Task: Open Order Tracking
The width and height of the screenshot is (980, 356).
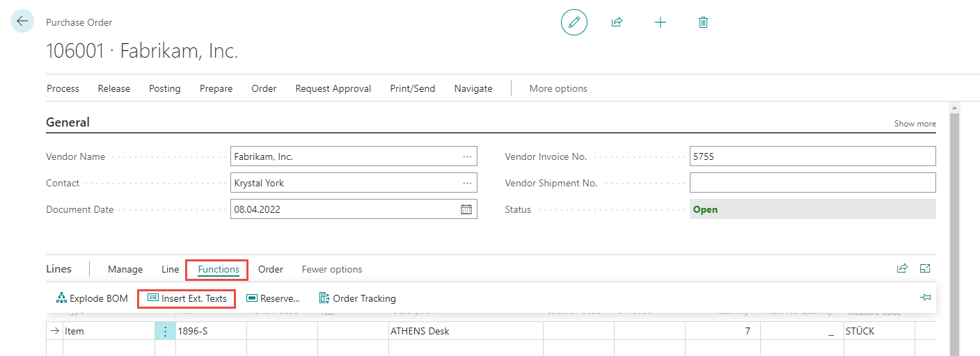Action: coord(357,298)
